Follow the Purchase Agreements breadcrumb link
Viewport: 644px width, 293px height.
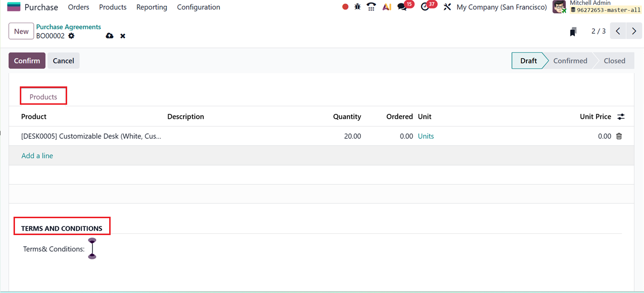click(69, 27)
